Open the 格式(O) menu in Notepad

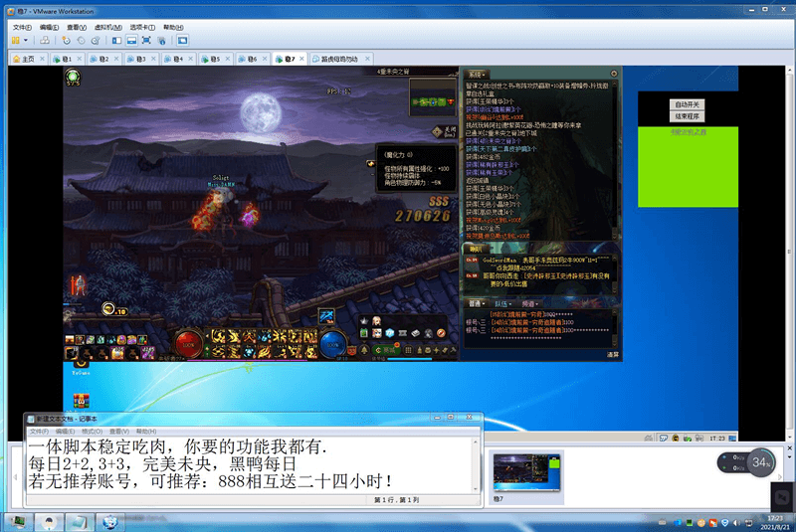92,432
